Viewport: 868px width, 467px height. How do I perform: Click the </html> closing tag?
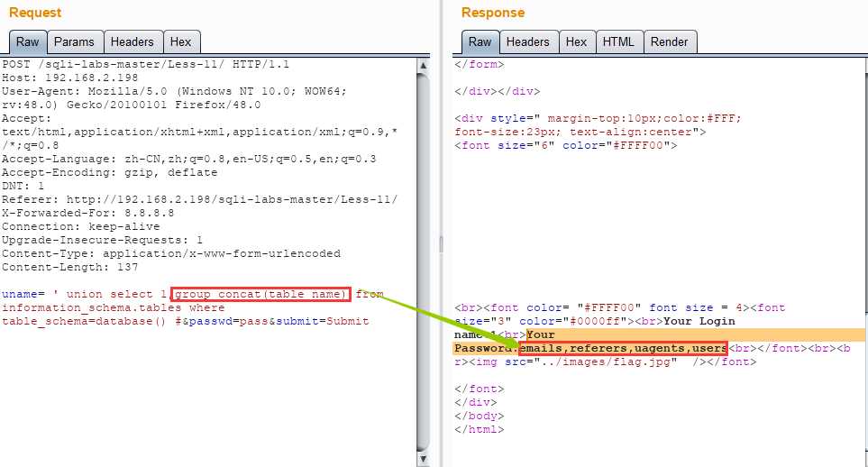click(x=480, y=429)
